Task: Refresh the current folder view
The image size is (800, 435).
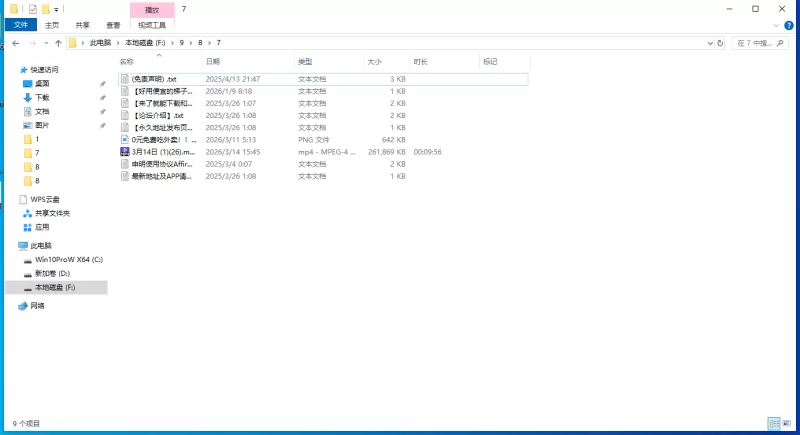Action: pos(722,44)
